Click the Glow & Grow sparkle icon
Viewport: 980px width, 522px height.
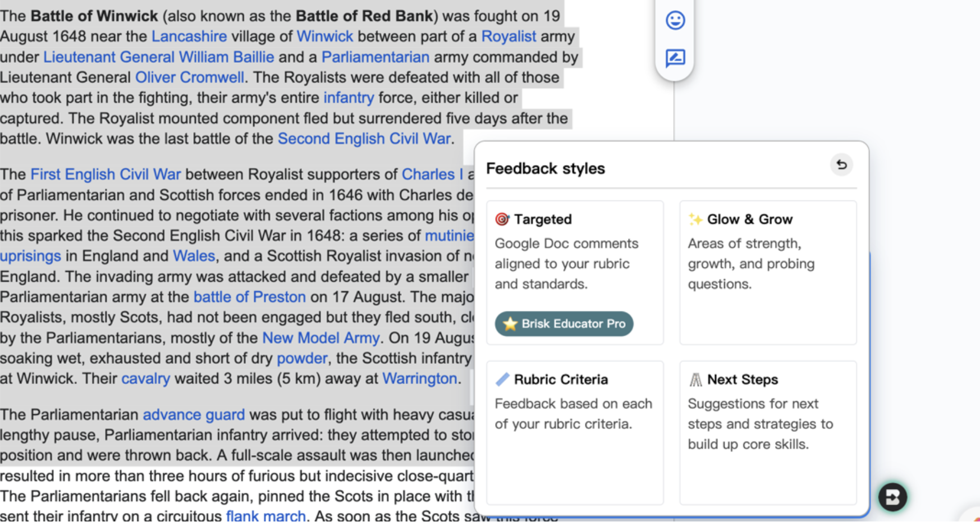tap(695, 219)
